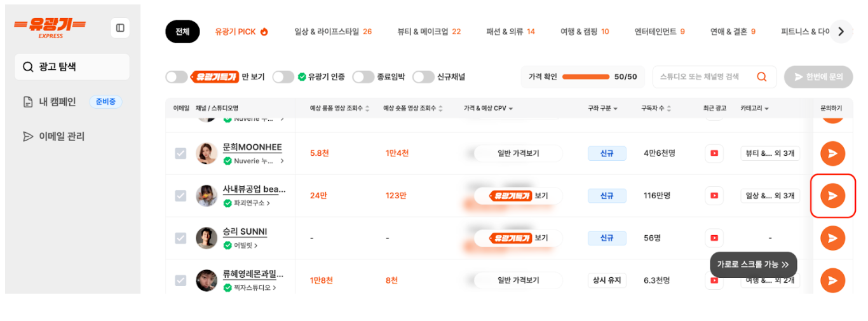Open YouTube recent ad icon for 문희MOONHEE
The width and height of the screenshot is (868, 321).
tap(714, 153)
